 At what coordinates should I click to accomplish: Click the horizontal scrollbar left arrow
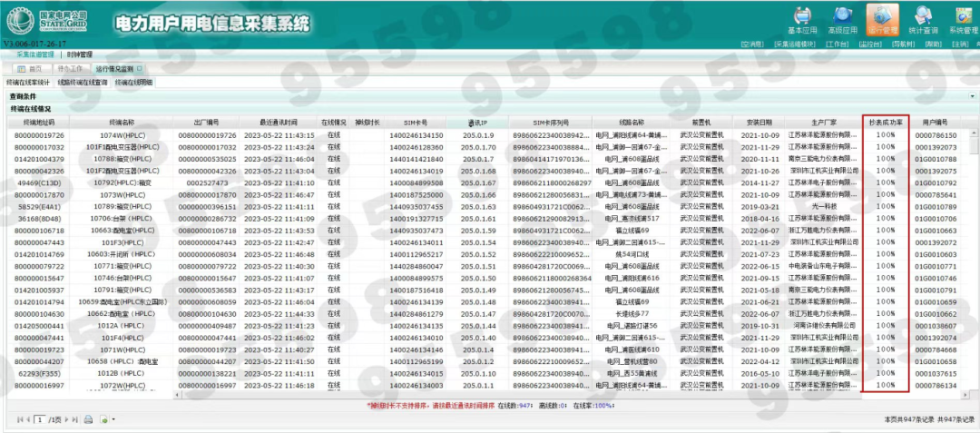pos(177,394)
